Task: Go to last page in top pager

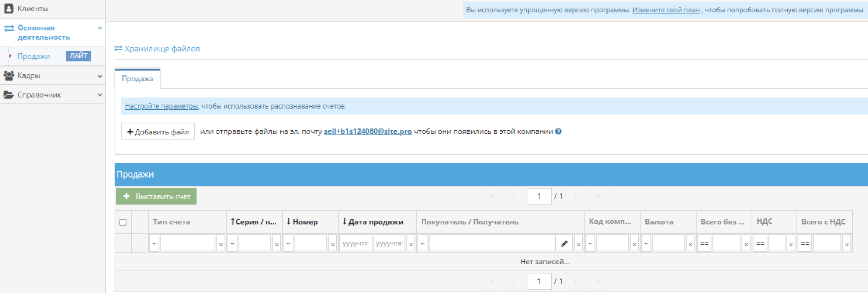Action: click(599, 196)
